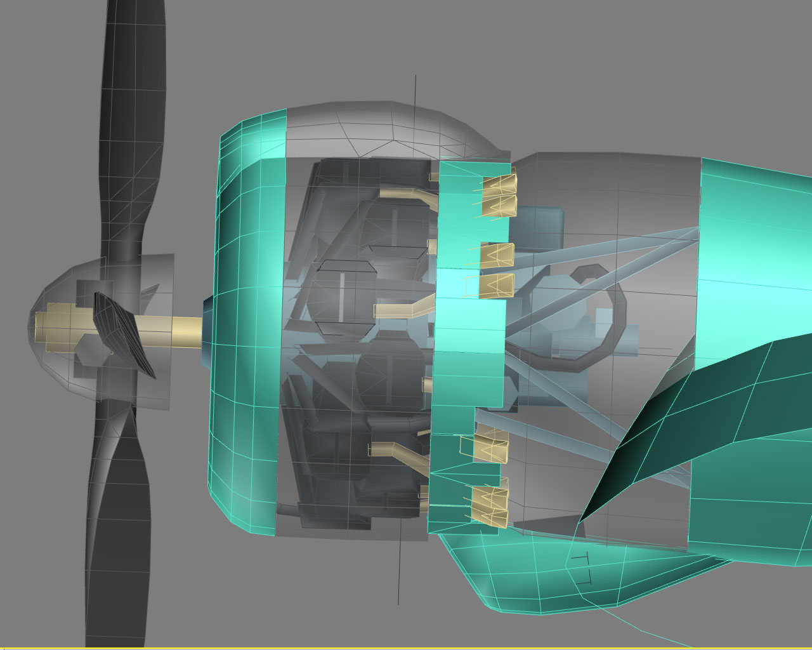
Task: Select the middle tan exhaust pipe
Action: tap(403, 308)
